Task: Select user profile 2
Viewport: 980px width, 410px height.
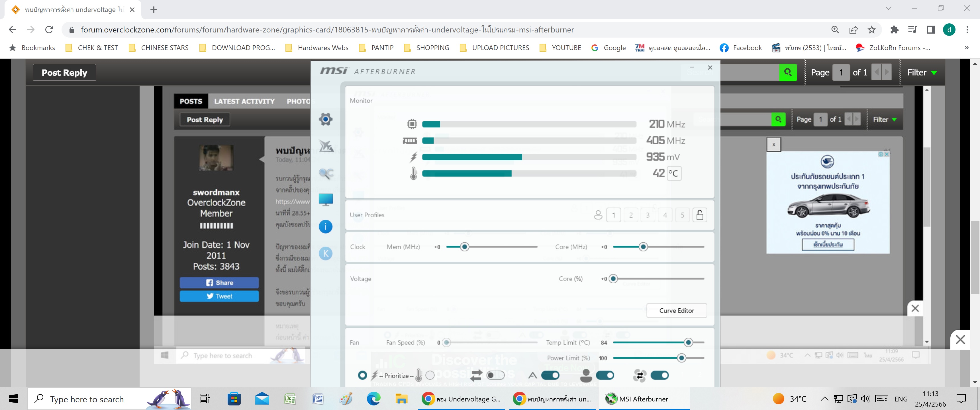Action: pos(631,215)
